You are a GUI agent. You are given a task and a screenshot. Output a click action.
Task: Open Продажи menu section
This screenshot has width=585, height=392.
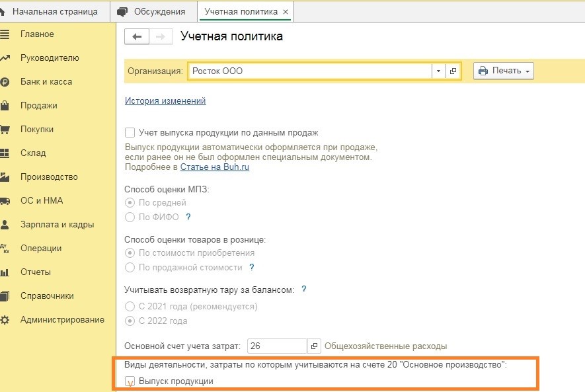click(39, 106)
